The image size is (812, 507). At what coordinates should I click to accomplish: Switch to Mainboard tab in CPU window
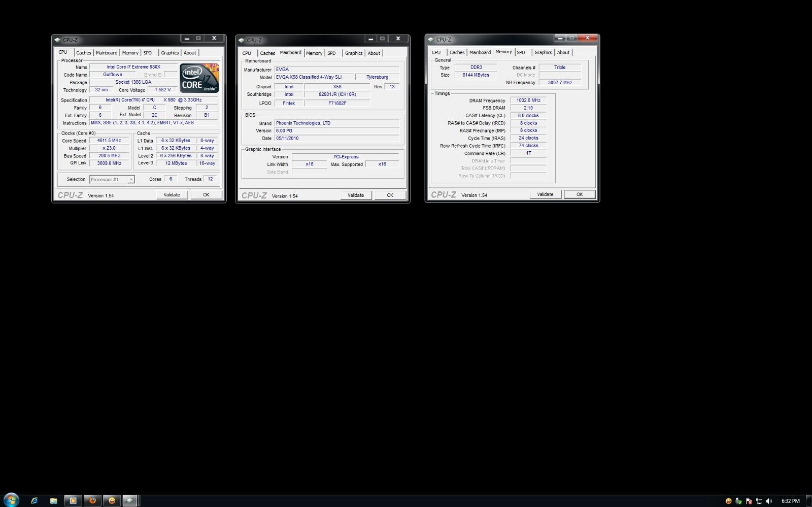107,53
